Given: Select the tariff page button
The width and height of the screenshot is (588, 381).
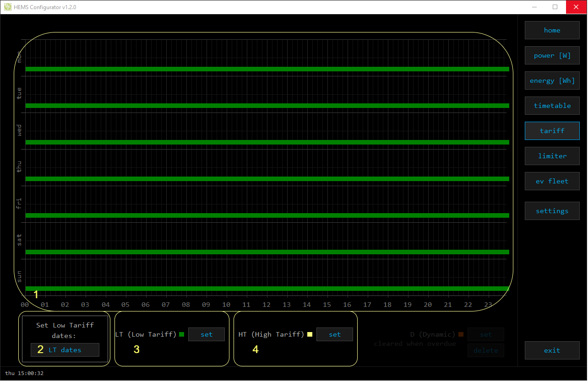Looking at the screenshot, I should click(x=552, y=131).
